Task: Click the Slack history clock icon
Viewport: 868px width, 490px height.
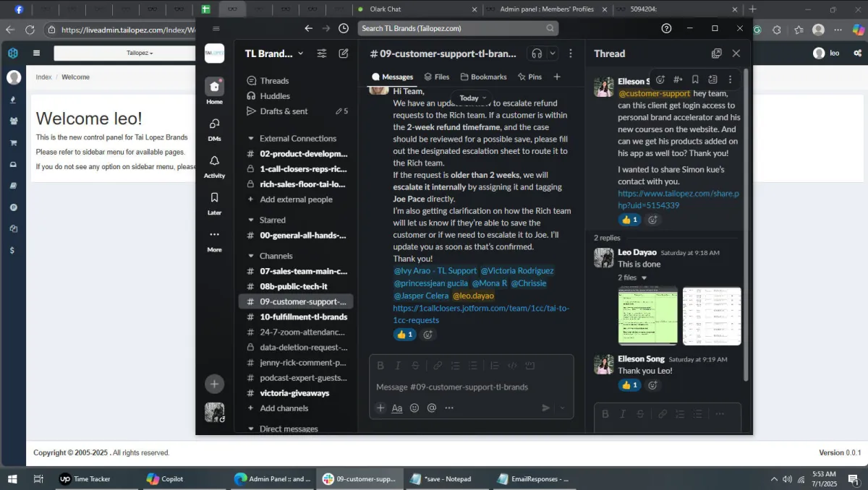Action: pyautogui.click(x=344, y=28)
